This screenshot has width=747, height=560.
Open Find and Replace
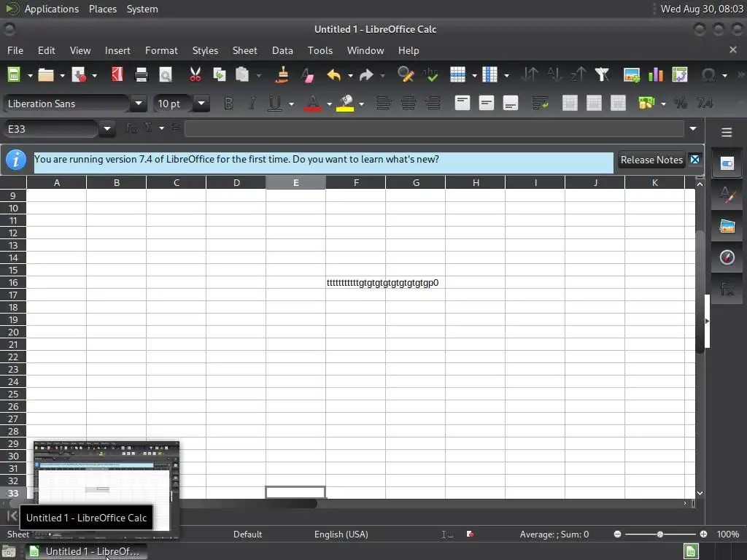[406, 75]
